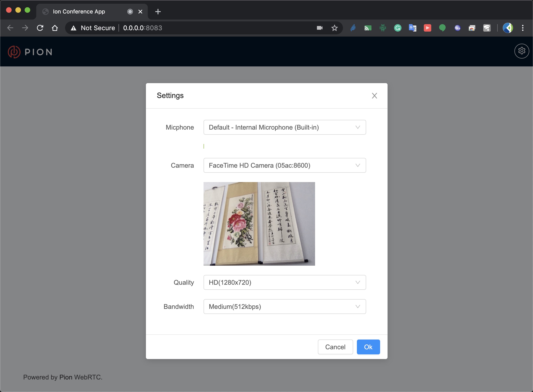Confirm settings with the Ok button
The image size is (533, 392).
tap(368, 347)
